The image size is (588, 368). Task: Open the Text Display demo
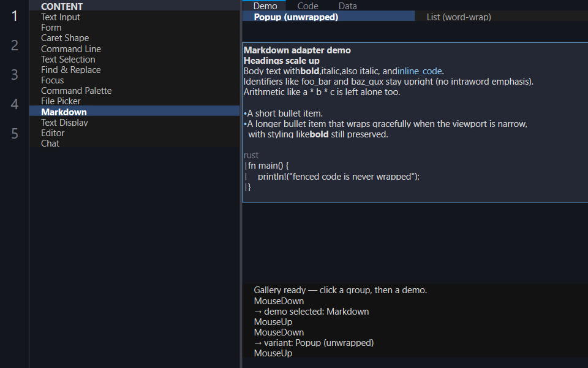[134, 123]
